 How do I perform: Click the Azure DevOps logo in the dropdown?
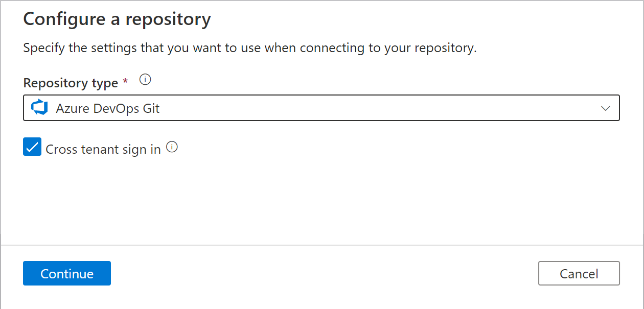point(40,108)
